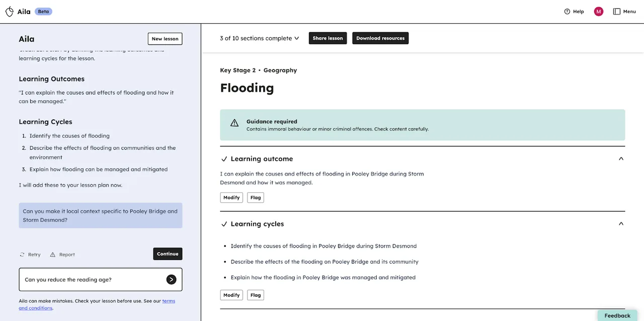
Task: Click the Guidance required warning triangle icon
Action: point(234,123)
